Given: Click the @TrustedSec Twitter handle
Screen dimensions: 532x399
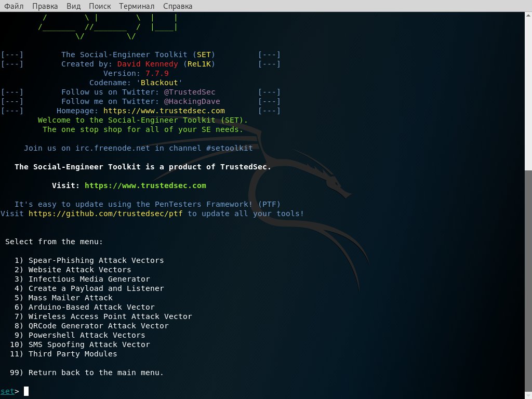Looking at the screenshot, I should coord(189,92).
